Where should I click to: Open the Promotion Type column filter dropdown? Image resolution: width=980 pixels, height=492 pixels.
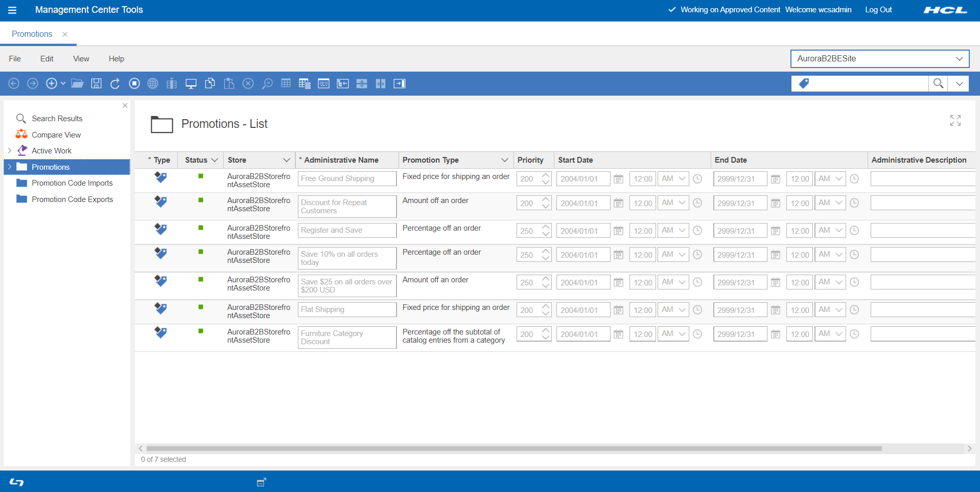point(505,160)
